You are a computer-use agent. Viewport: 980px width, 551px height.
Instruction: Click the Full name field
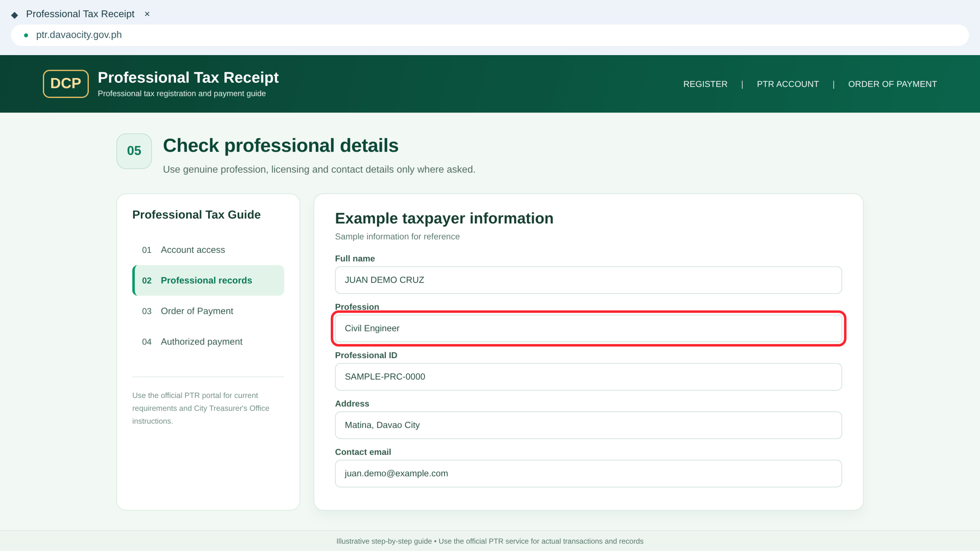pyautogui.click(x=588, y=280)
